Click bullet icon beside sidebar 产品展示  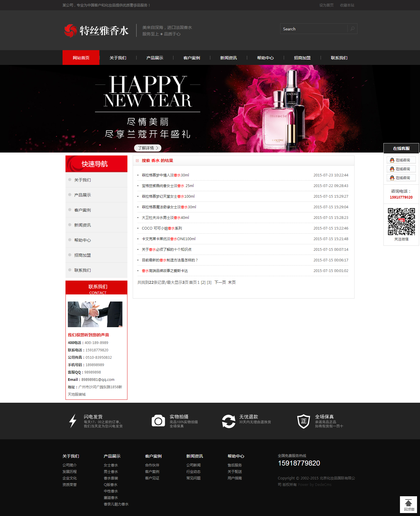[70, 195]
